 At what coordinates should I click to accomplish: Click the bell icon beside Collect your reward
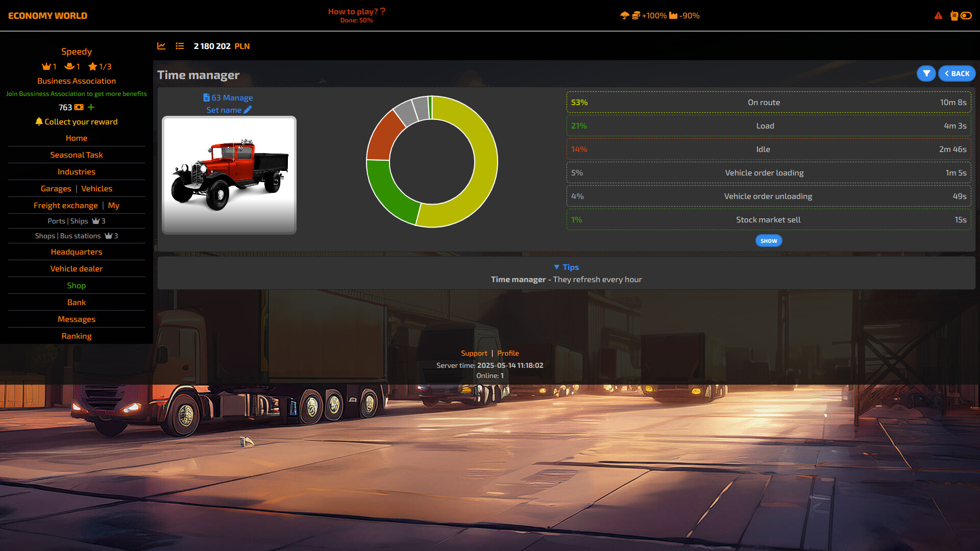pyautogui.click(x=39, y=122)
